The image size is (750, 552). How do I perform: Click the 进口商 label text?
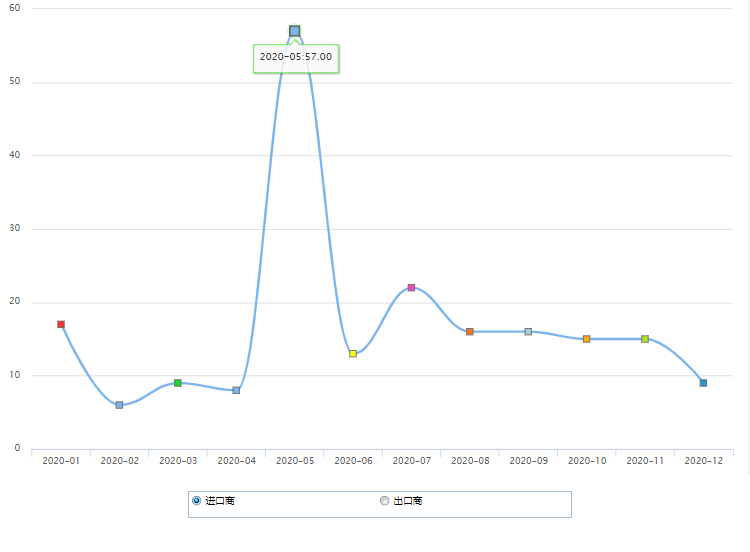pos(220,501)
